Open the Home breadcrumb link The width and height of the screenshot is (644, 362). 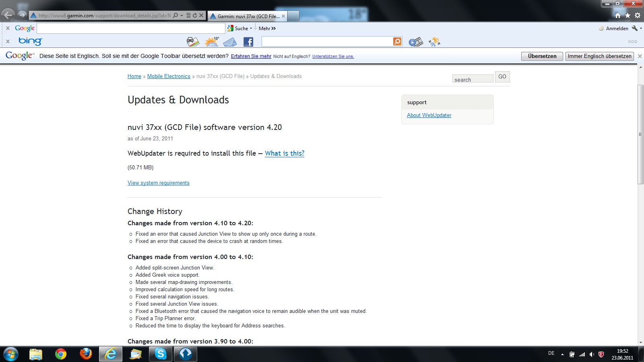[134, 76]
